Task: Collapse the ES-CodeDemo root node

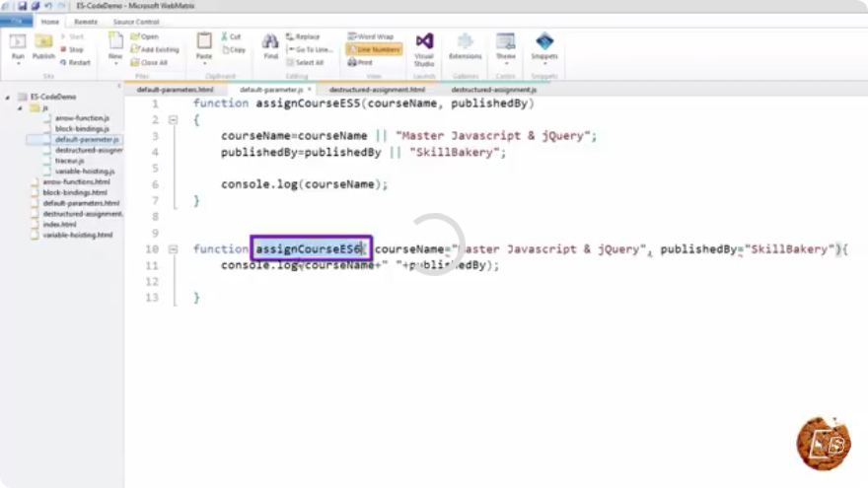Action: [x=7, y=97]
